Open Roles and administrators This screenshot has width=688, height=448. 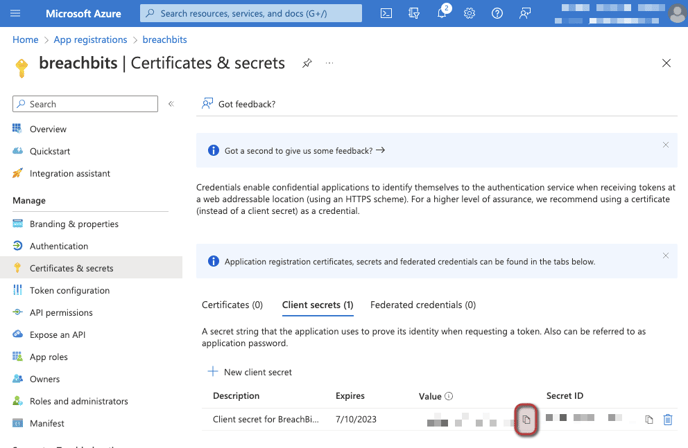[79, 401]
